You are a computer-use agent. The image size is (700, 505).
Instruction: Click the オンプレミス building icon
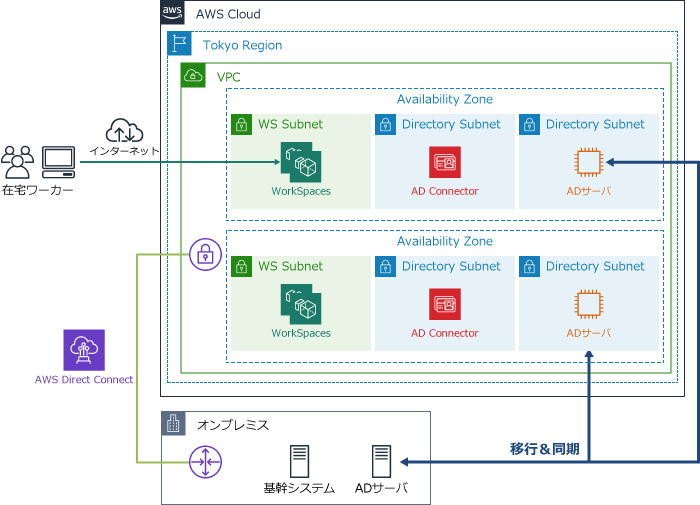(x=174, y=424)
